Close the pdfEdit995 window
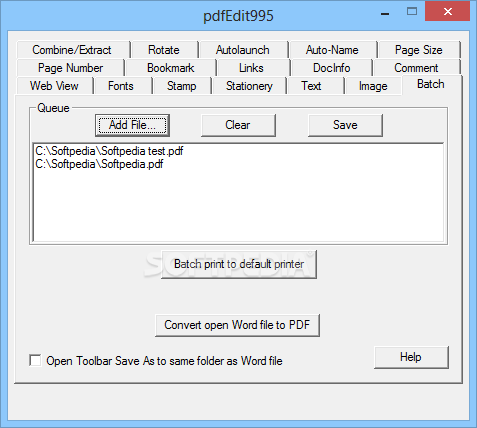 click(x=448, y=12)
